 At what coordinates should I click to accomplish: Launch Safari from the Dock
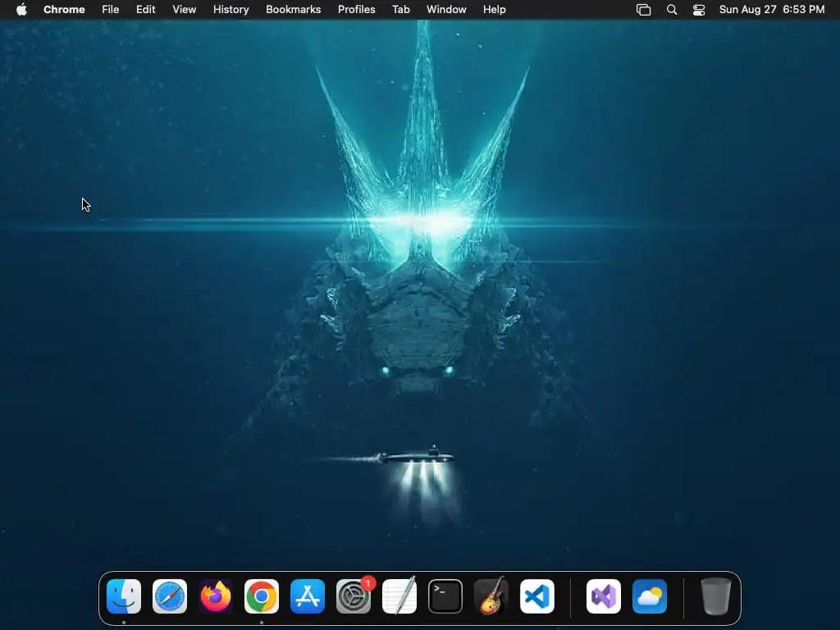(x=170, y=596)
